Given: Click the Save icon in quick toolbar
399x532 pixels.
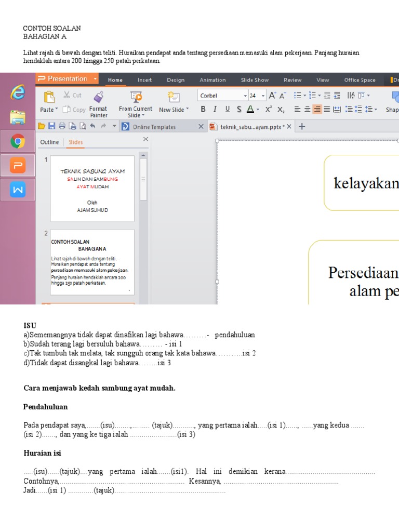Looking at the screenshot, I should pos(51,126).
